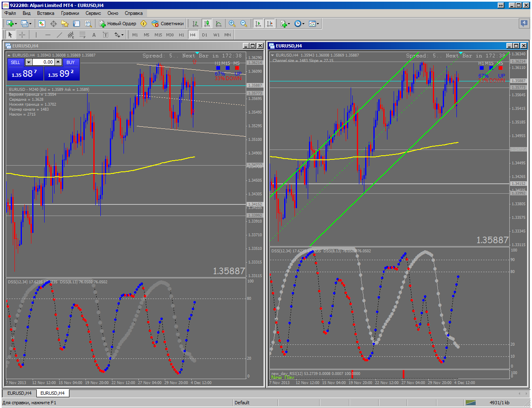Click the Новый Ордер button
This screenshot has height=408, width=532.
click(118, 24)
